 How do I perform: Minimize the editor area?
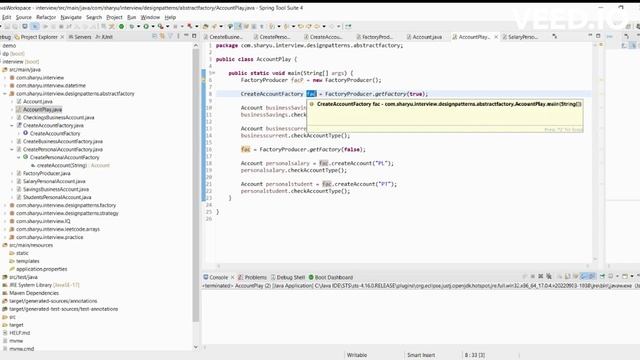(590, 36)
